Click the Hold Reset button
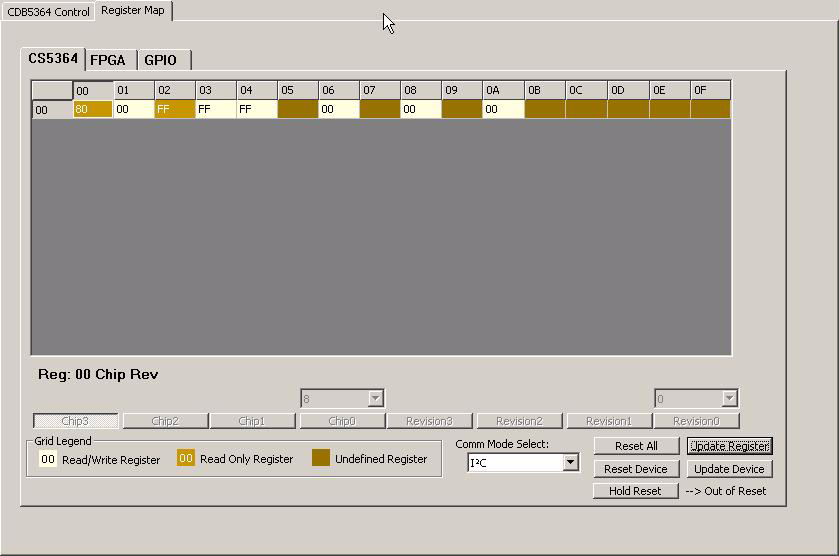The width and height of the screenshot is (839, 556). click(x=636, y=491)
